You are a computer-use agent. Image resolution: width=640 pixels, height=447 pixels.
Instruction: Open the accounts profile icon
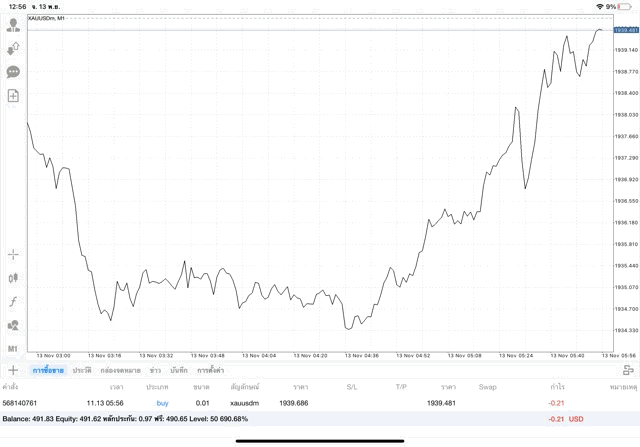[x=13, y=25]
